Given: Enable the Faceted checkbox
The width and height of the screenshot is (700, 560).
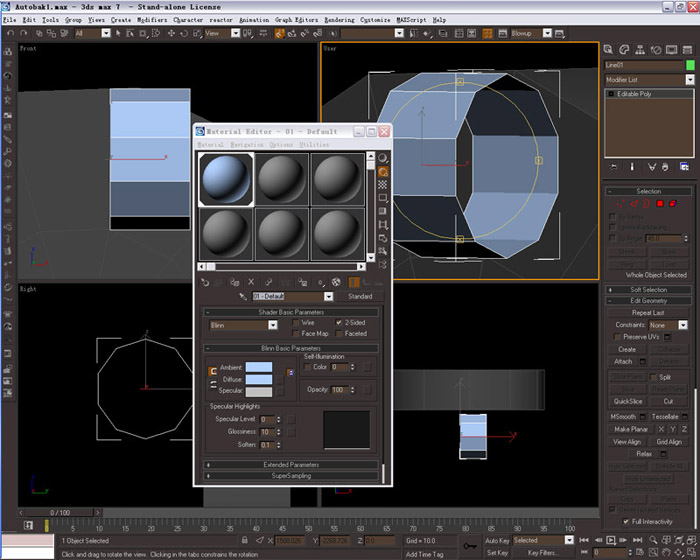Looking at the screenshot, I should point(339,334).
